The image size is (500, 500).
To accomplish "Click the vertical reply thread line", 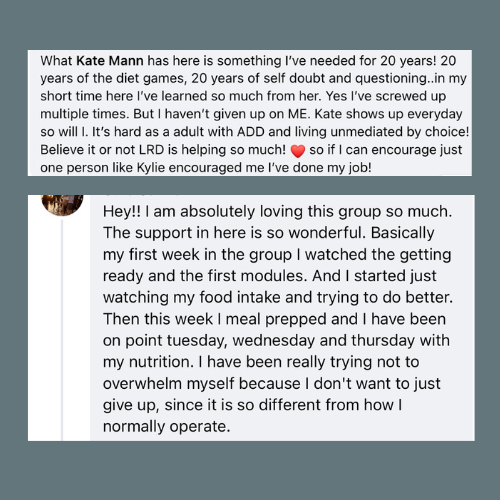I will pos(62,329).
